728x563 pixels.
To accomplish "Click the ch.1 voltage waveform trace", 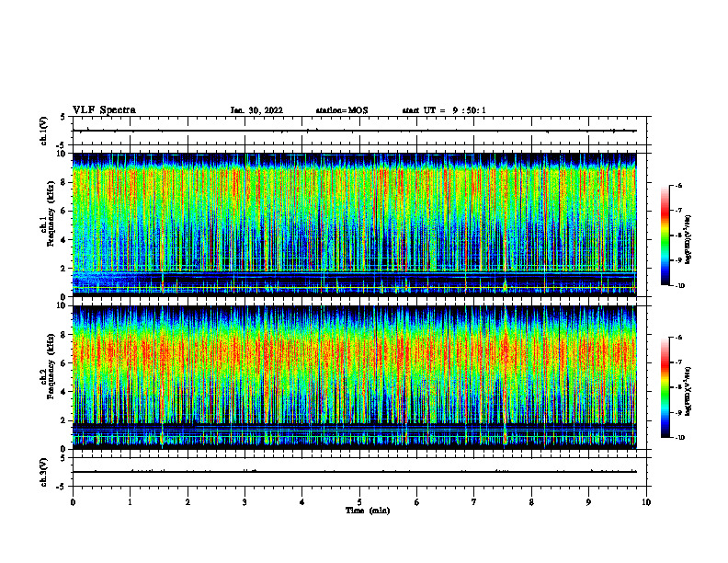I will point(355,131).
